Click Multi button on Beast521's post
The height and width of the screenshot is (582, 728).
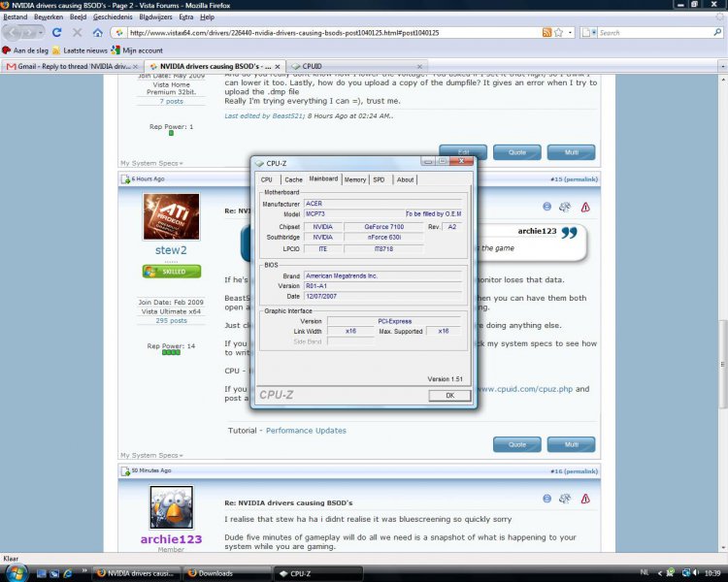[571, 152]
